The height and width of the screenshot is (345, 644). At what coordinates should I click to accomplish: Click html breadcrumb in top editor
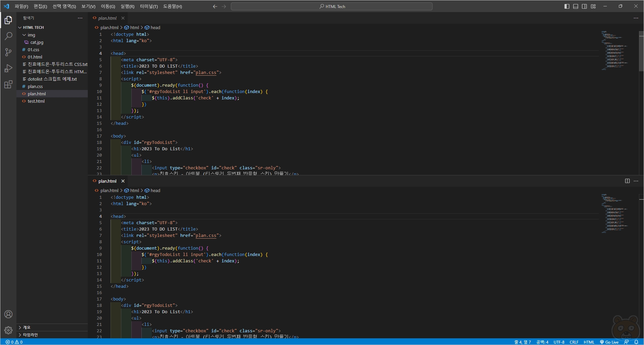[132, 27]
